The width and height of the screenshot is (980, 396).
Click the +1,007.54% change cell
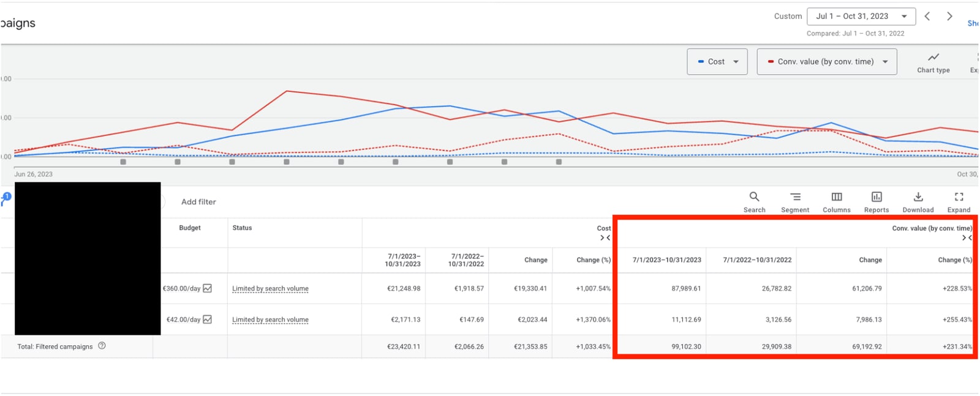tap(593, 289)
